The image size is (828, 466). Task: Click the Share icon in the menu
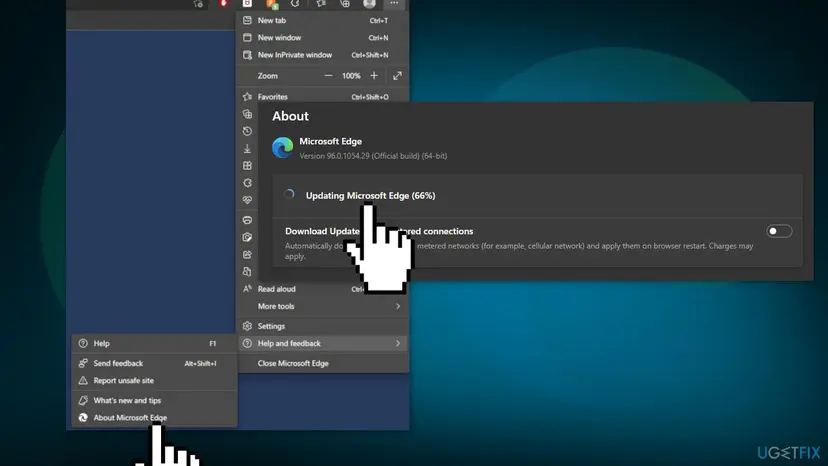(247, 255)
